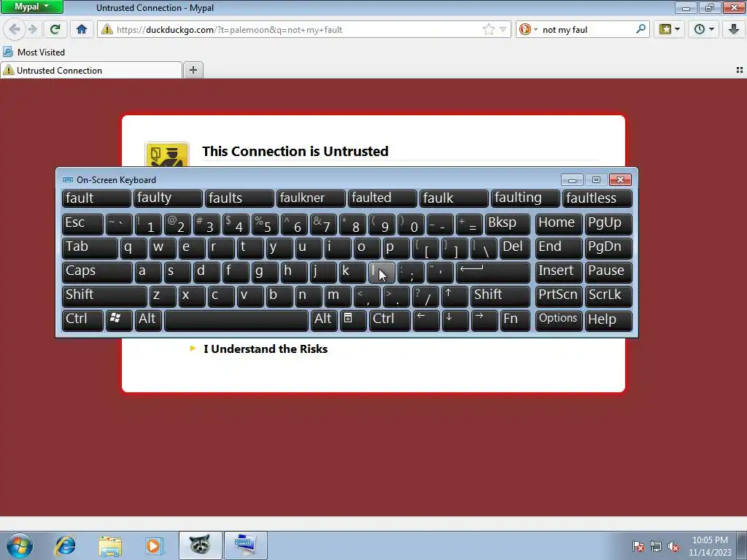Choose the 'faulty' word prediction

click(168, 198)
